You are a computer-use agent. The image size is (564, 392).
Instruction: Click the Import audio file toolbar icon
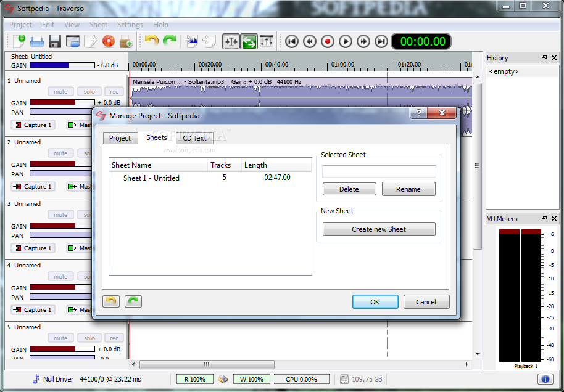191,41
